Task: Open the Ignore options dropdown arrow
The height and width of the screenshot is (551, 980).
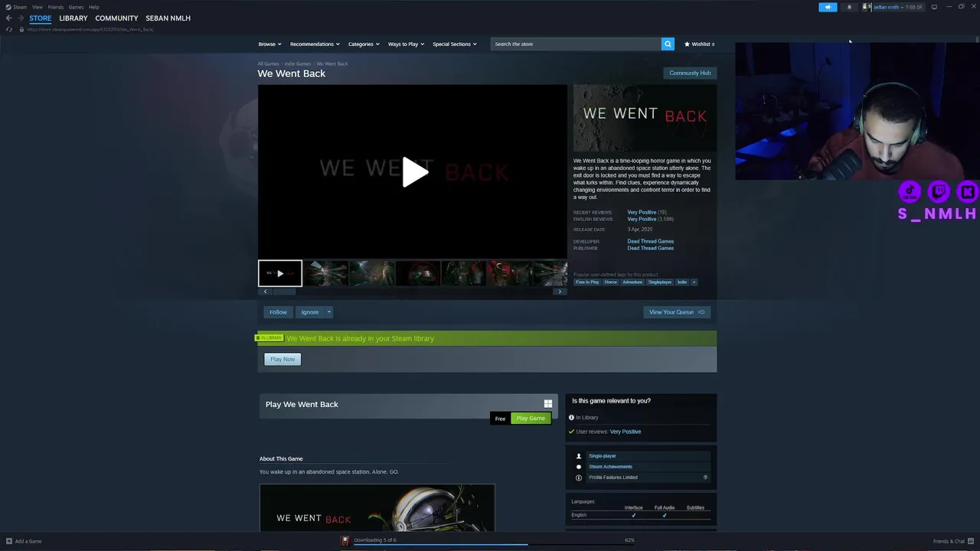Action: 329,312
